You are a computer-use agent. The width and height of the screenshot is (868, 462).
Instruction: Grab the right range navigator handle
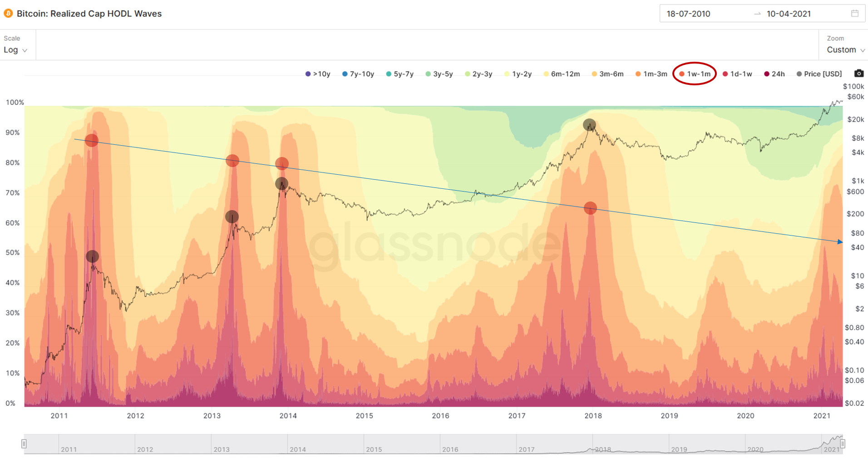pos(842,443)
